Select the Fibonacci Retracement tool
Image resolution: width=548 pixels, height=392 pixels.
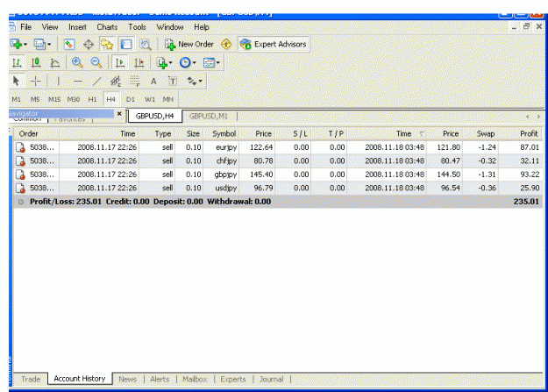click(135, 82)
